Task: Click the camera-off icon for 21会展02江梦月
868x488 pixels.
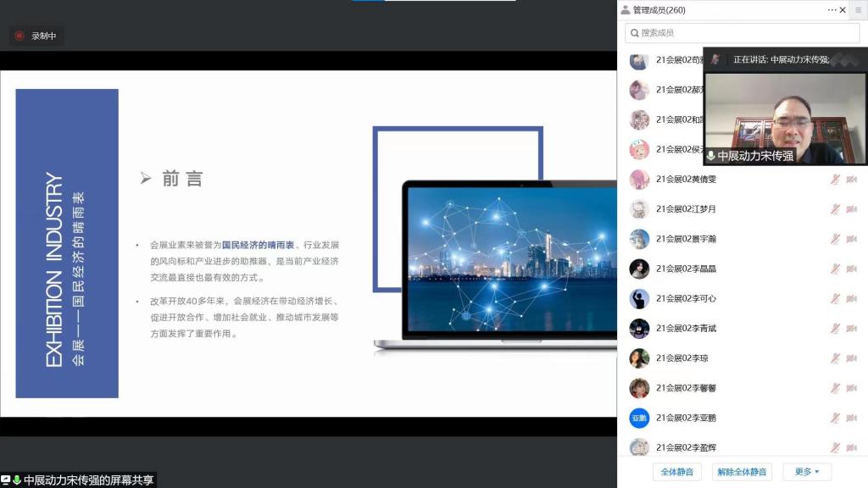Action: 851,209
